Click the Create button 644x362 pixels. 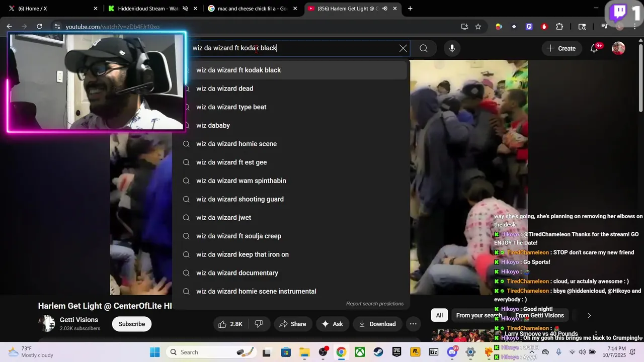pyautogui.click(x=561, y=48)
